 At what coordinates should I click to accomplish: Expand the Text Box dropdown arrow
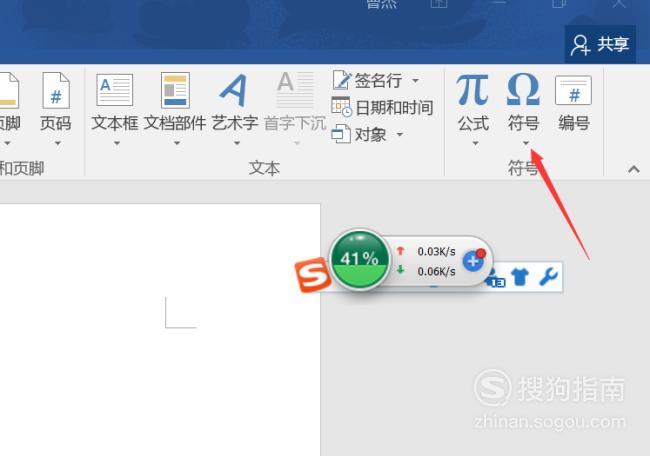tap(117, 143)
